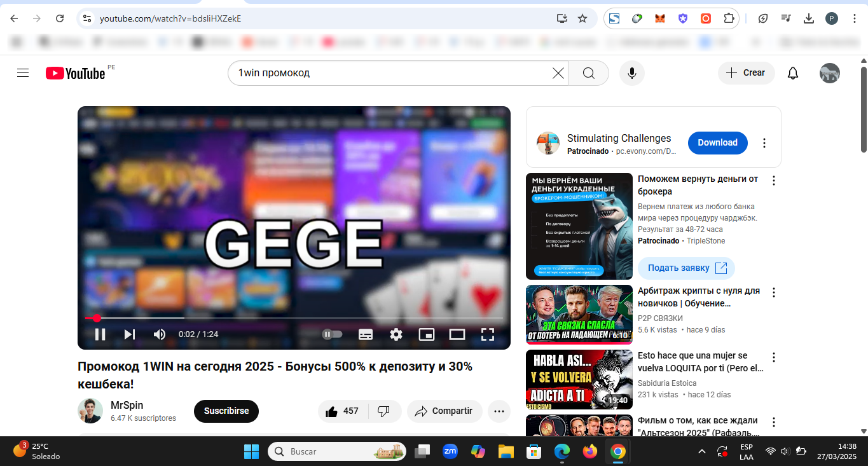Open File Explorer from taskbar

tap(506, 451)
